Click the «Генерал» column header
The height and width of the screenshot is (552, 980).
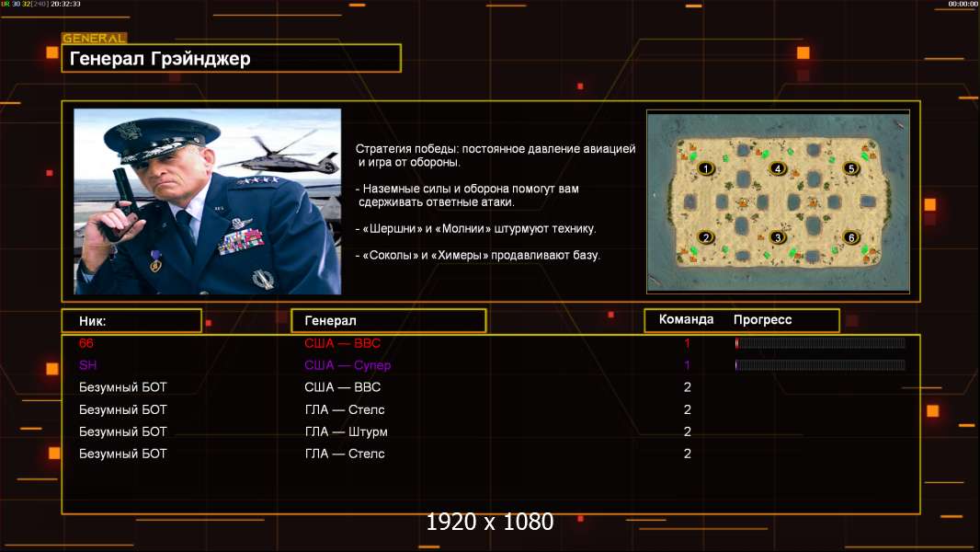(388, 320)
